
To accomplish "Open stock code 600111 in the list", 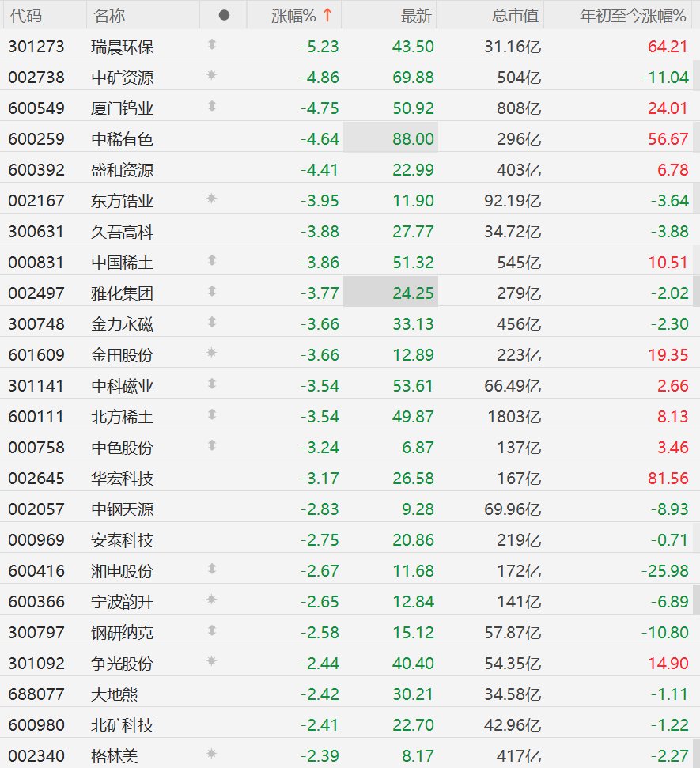I will click(36, 417).
